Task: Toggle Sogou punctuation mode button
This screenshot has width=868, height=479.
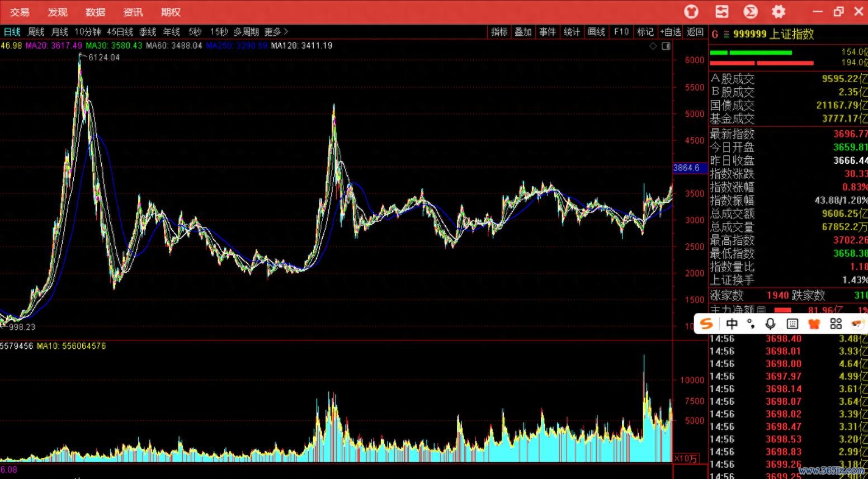Action: pos(751,324)
